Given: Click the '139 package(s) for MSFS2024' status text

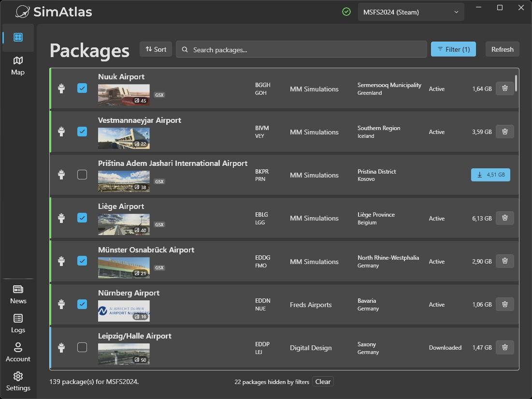Looking at the screenshot, I should pyautogui.click(x=94, y=382).
